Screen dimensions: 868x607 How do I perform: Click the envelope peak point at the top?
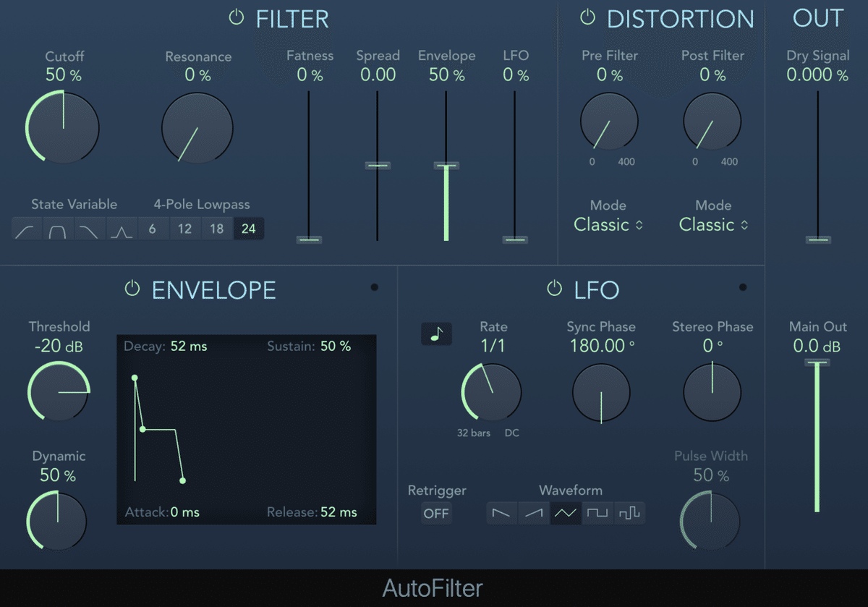coord(135,378)
